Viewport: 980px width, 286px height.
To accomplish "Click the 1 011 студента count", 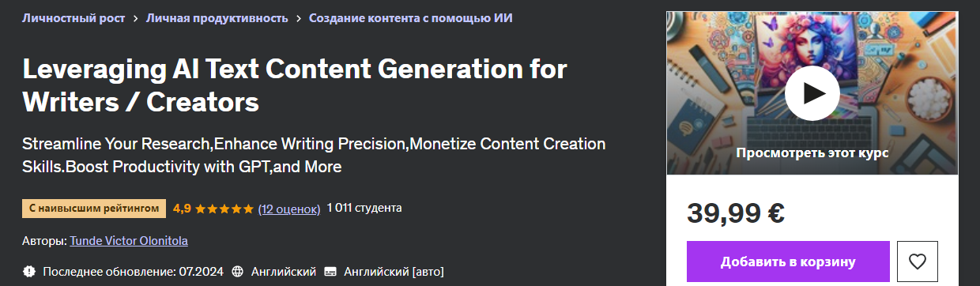I will [x=364, y=208].
